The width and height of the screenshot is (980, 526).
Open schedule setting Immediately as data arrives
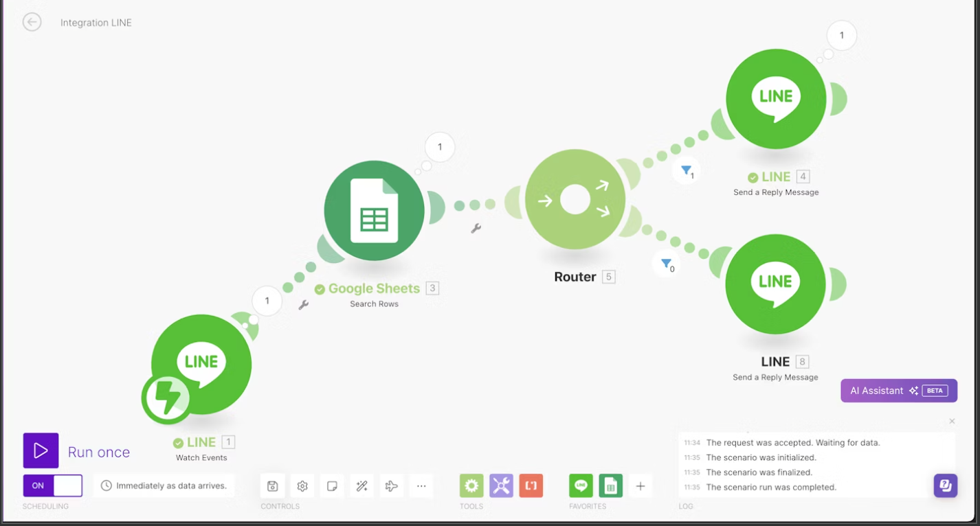[164, 485]
